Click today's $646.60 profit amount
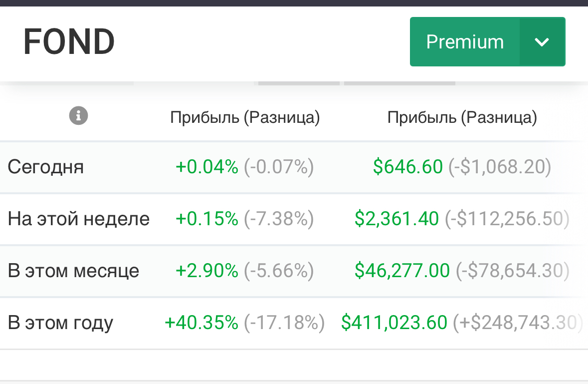The image size is (588, 384). tap(407, 167)
